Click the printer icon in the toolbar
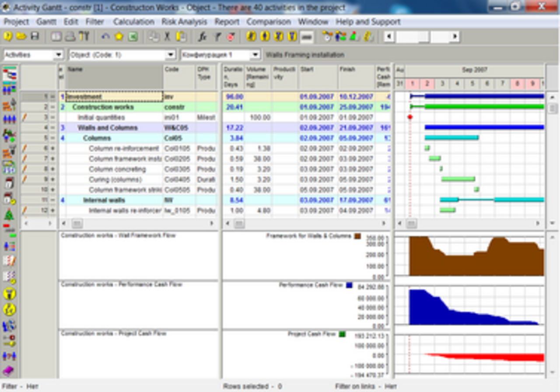 (x=70, y=37)
